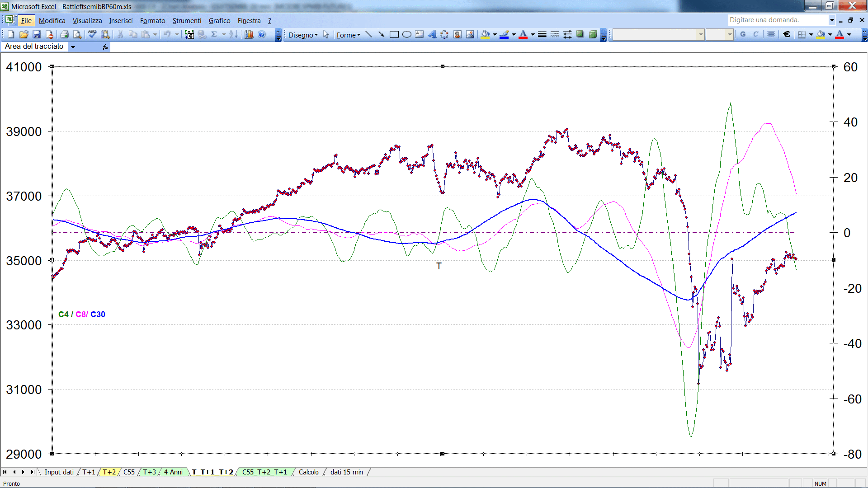Switch to C55_T+2_T+1 sheet tab

pos(264,472)
